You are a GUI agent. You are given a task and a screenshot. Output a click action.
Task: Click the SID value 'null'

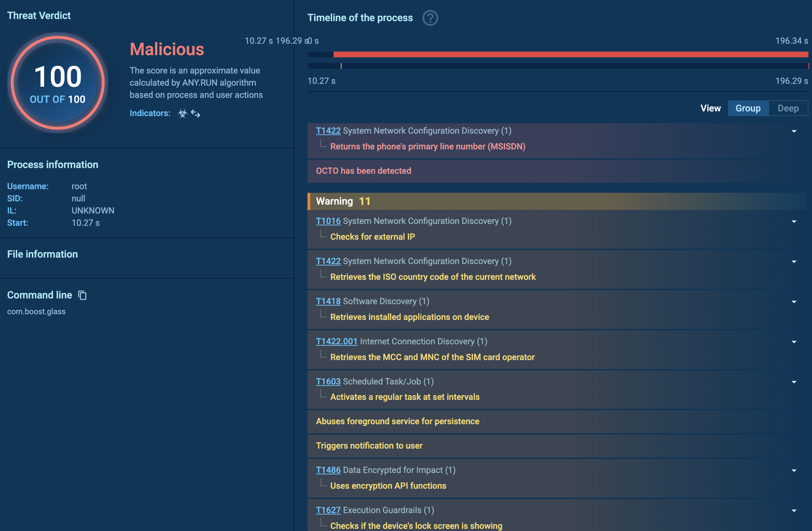click(x=78, y=198)
